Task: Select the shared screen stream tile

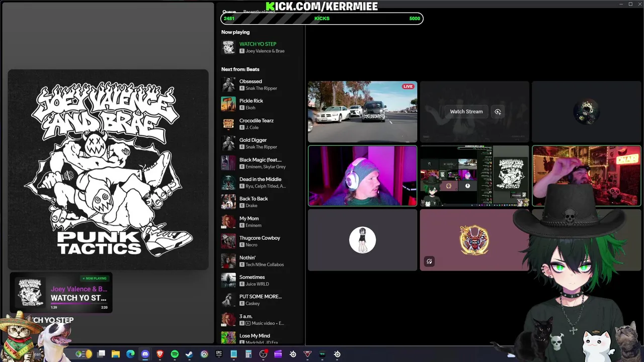Action: (474, 176)
